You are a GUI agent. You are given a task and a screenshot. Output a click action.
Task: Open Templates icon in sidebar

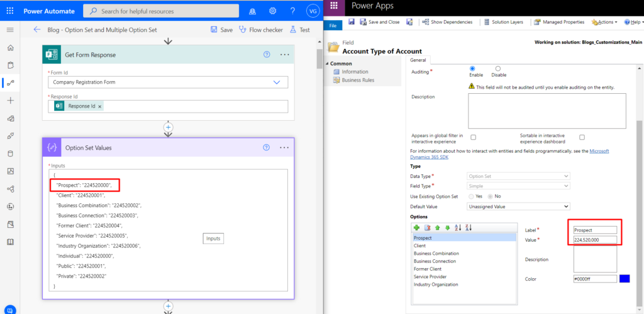[11, 118]
